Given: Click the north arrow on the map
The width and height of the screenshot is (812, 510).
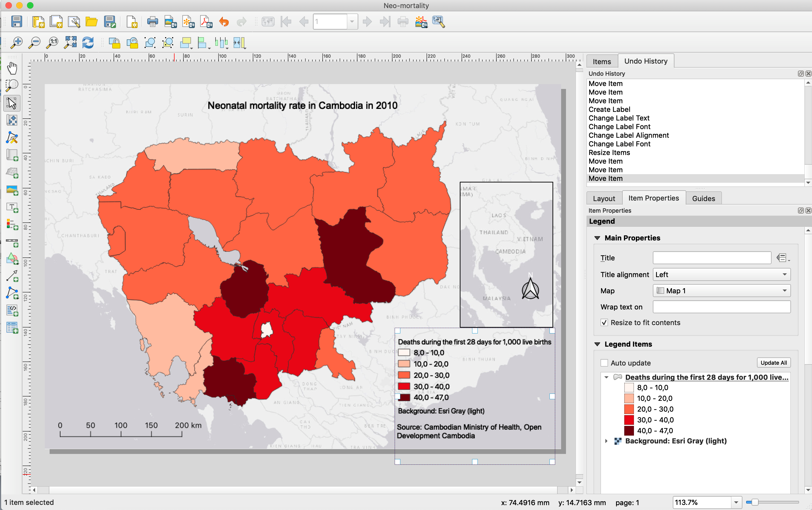Looking at the screenshot, I should tap(530, 286).
